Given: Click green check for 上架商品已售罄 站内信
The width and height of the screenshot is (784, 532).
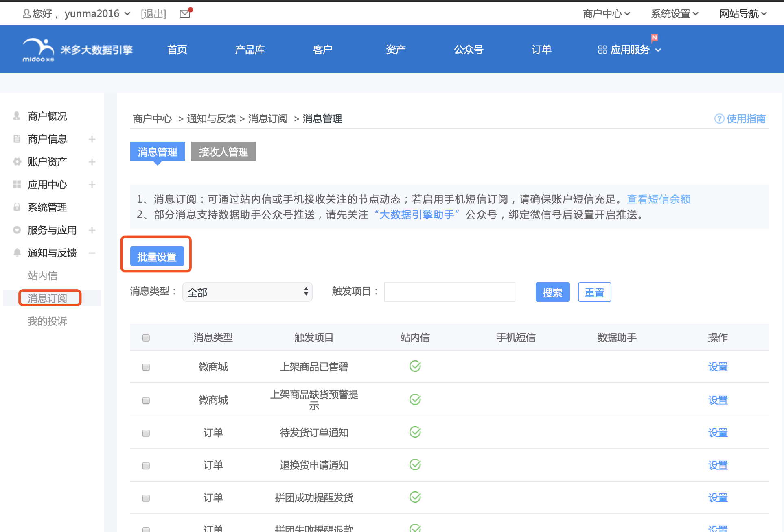Looking at the screenshot, I should click(x=415, y=366).
